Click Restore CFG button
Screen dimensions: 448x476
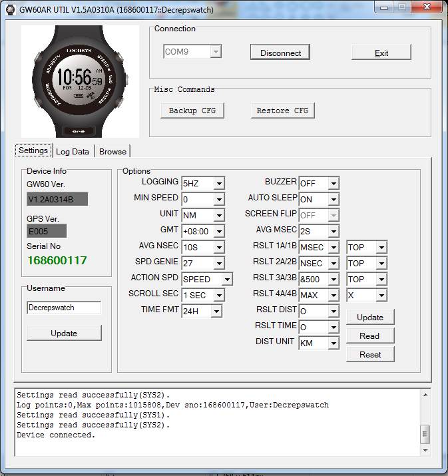[282, 111]
